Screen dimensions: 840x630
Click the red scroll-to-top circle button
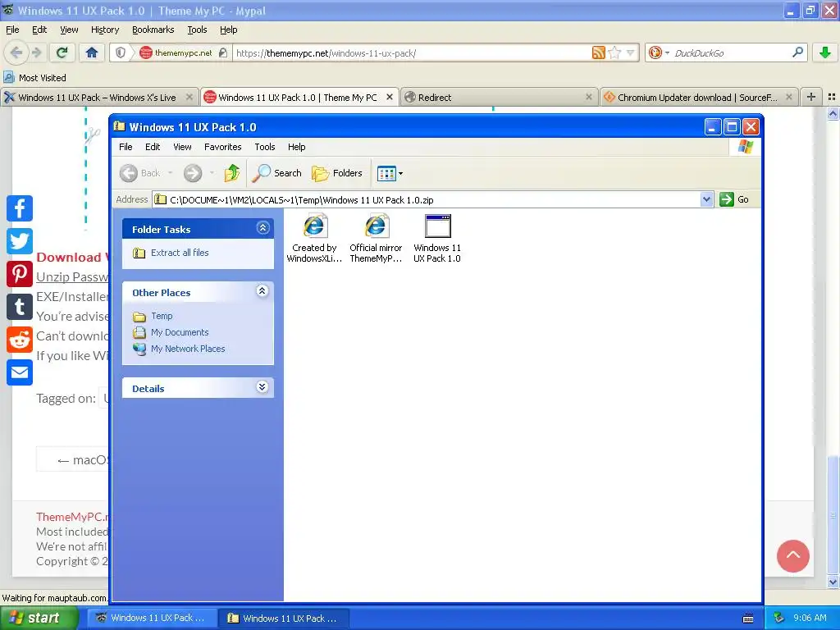click(793, 556)
